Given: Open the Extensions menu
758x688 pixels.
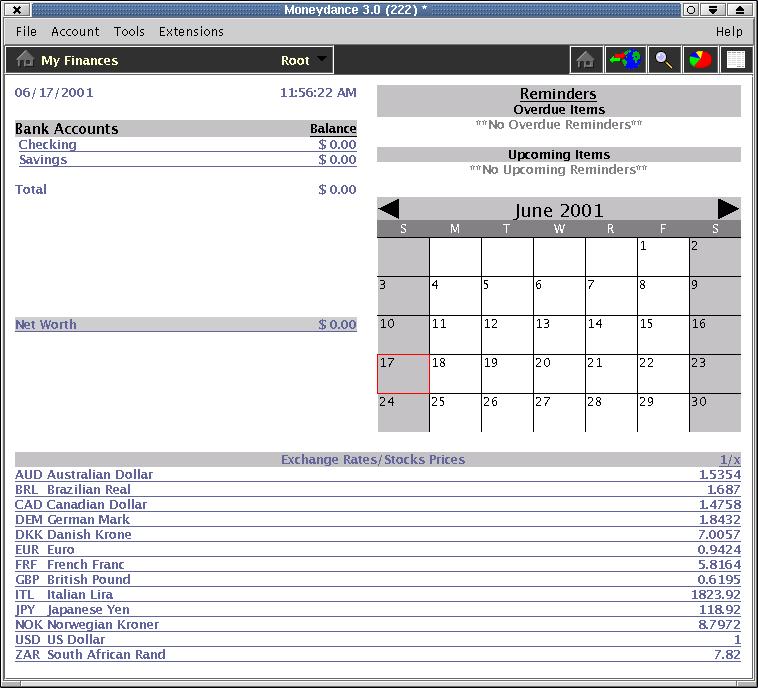Looking at the screenshot, I should tap(191, 31).
